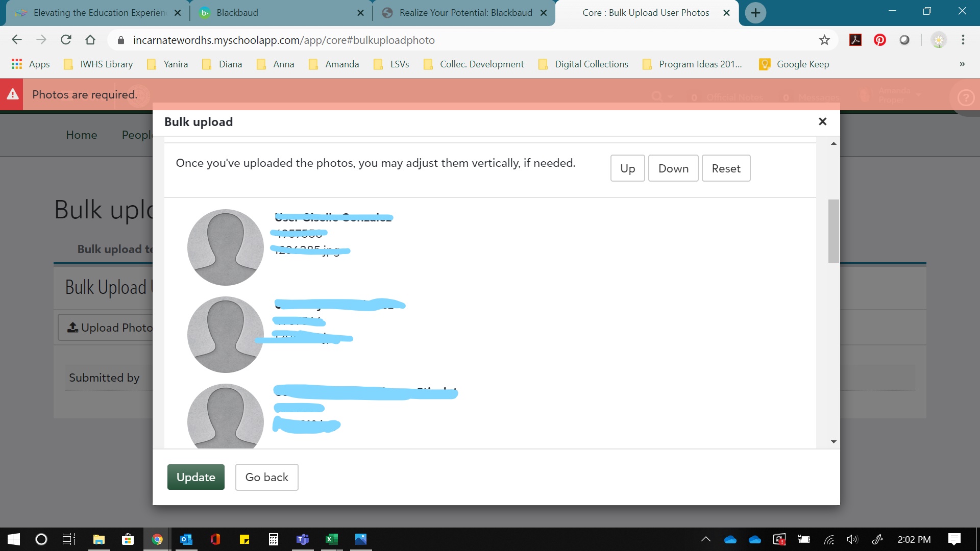Open Microsoft Teams from the taskbar
The image size is (980, 551).
[x=303, y=539]
